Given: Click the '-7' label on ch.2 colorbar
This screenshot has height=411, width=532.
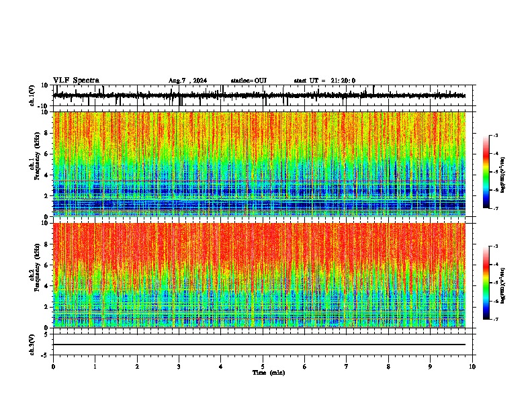Looking at the screenshot, I should [495, 319].
